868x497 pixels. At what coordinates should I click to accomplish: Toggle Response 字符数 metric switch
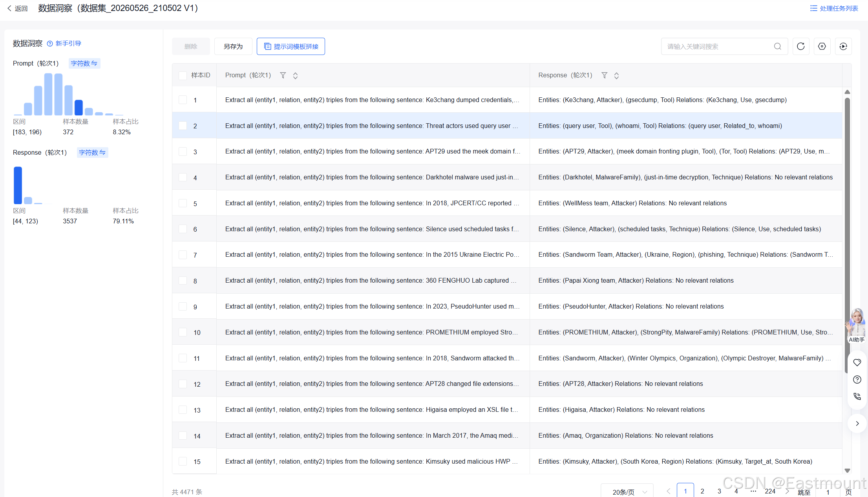(x=92, y=152)
